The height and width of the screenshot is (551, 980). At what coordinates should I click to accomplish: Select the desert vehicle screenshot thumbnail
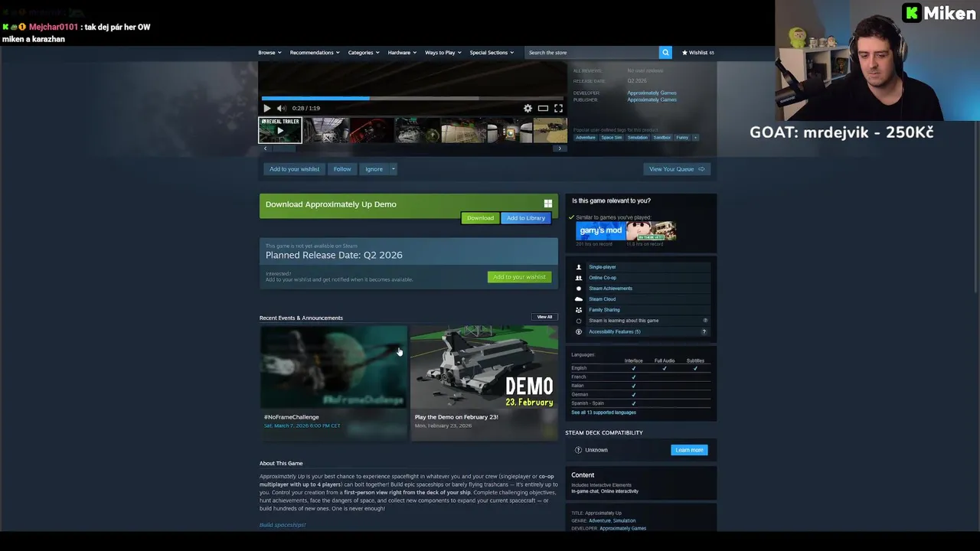click(550, 131)
